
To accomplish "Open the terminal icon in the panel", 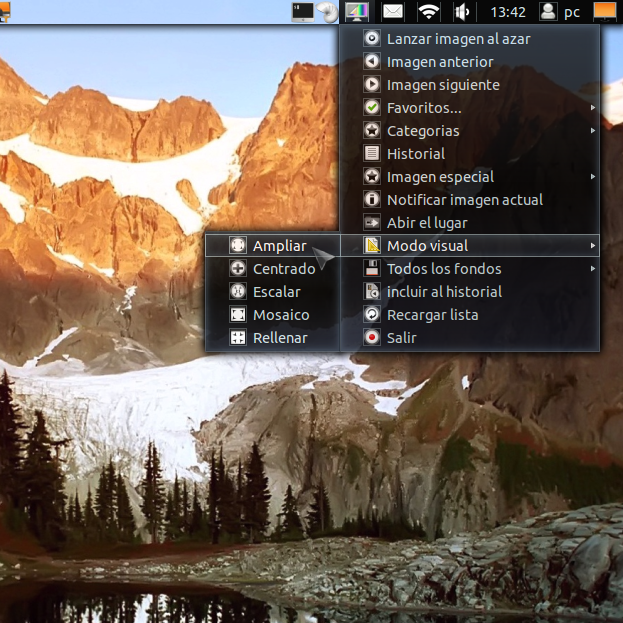I will (302, 12).
